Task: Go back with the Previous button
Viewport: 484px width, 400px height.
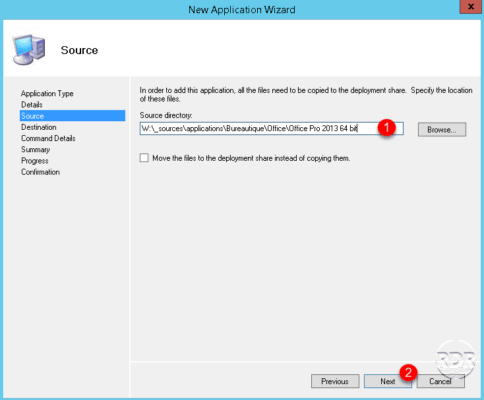Action: pyautogui.click(x=335, y=381)
